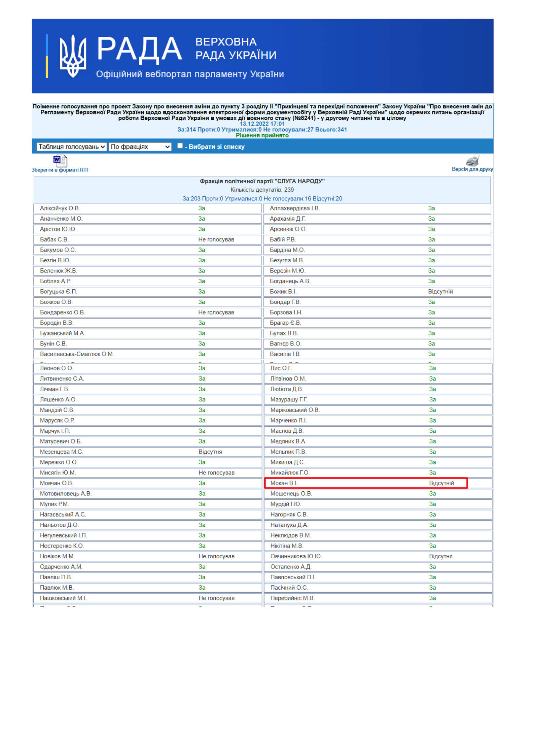
Task: Click the Ukrainian trident emblem logo
Action: click(x=73, y=56)
